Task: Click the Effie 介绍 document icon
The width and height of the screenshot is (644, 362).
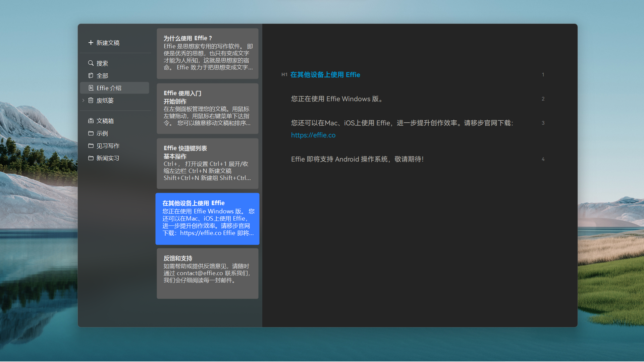Action: pos(91,88)
